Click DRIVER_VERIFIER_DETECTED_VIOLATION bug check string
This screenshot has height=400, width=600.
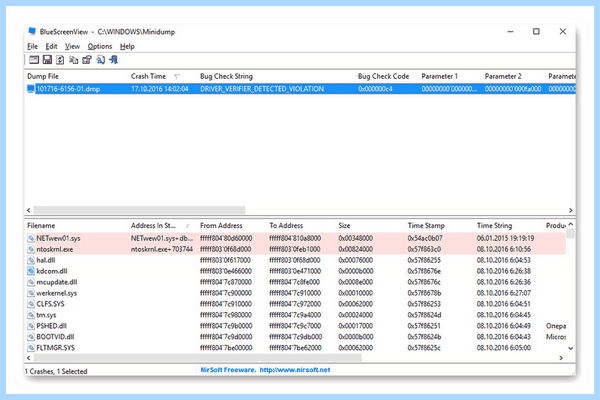coord(262,89)
